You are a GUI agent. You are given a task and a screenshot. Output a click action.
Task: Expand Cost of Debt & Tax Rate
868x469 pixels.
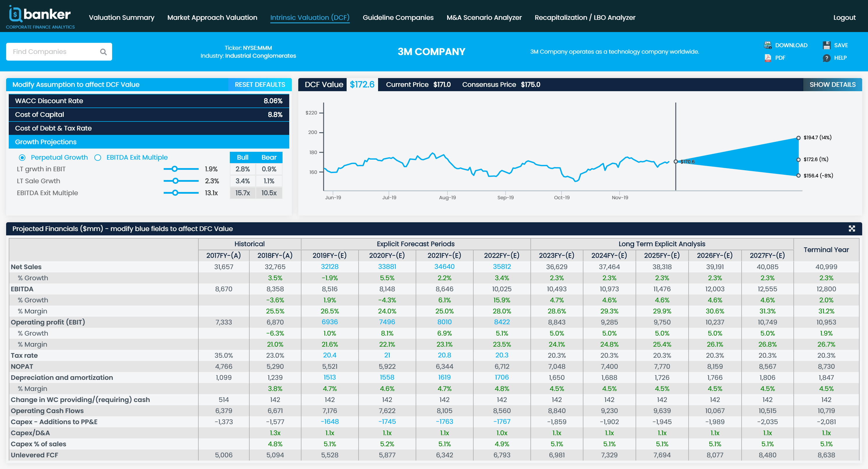coord(149,128)
